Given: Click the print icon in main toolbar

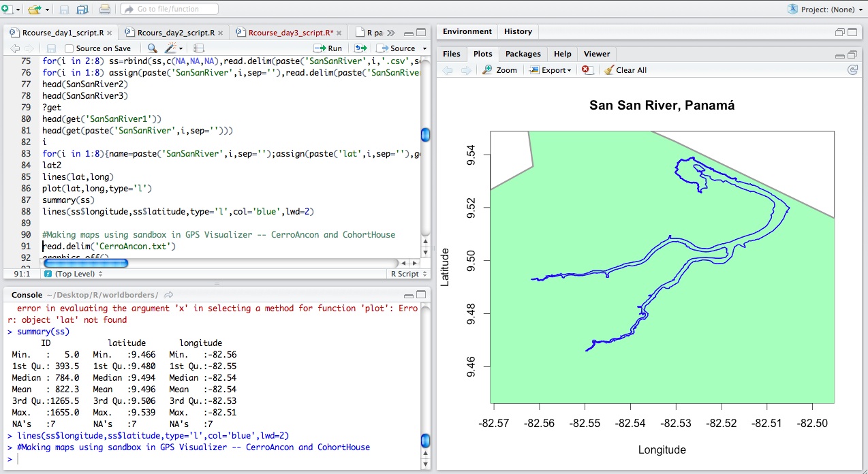Looking at the screenshot, I should click(104, 10).
